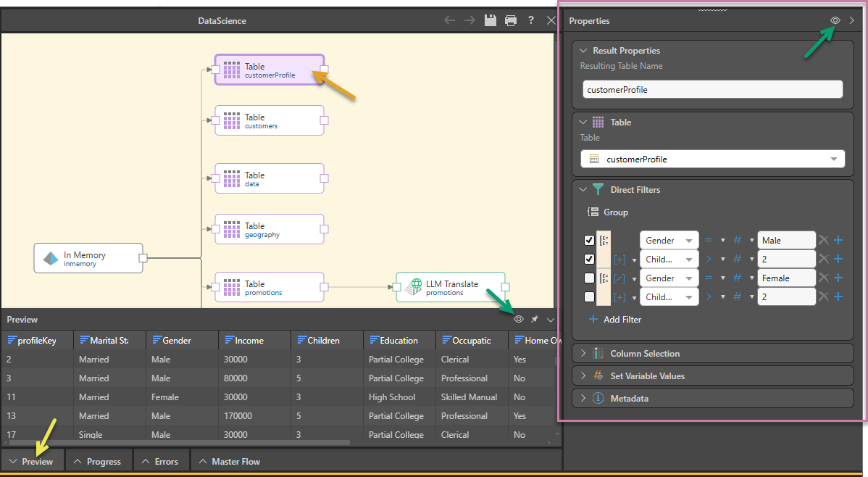Collapse the Direct Filters section

[x=583, y=189]
